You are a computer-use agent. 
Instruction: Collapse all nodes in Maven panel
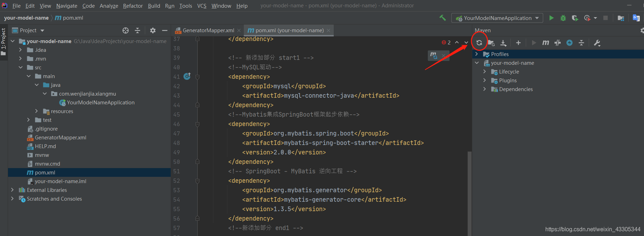coord(581,43)
